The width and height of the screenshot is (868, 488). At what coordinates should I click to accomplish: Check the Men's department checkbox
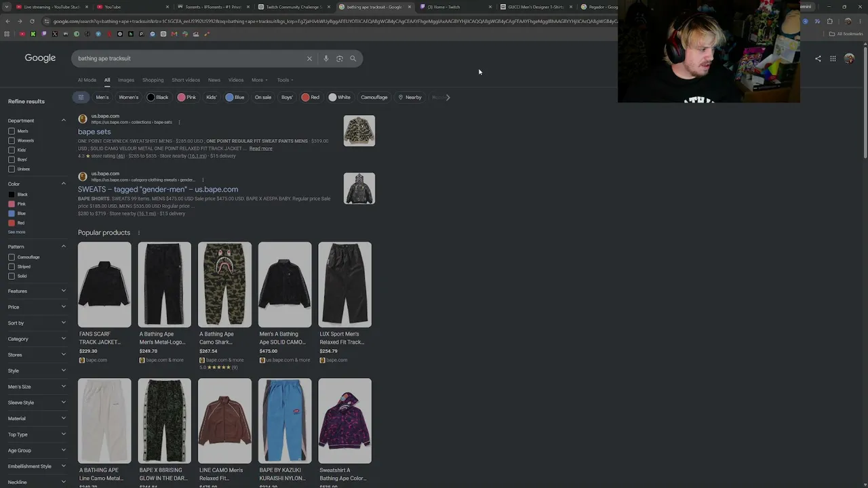pos(12,131)
